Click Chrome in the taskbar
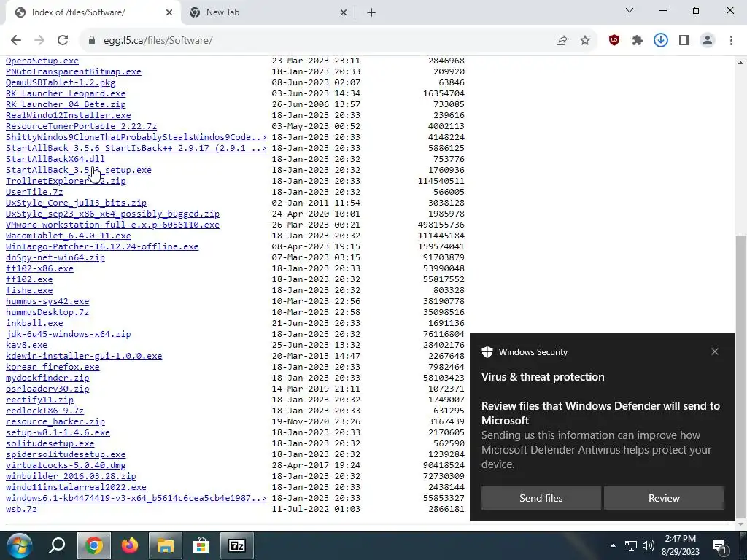747x560 pixels. click(94, 545)
